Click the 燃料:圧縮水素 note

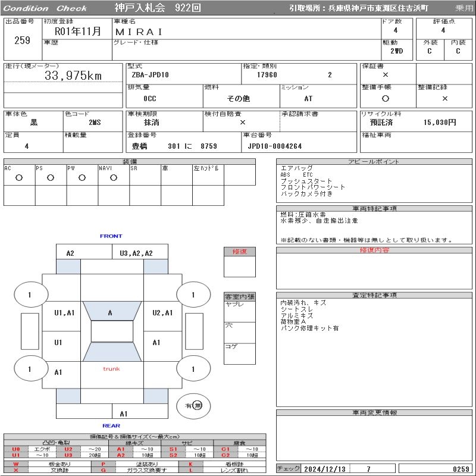303,214
